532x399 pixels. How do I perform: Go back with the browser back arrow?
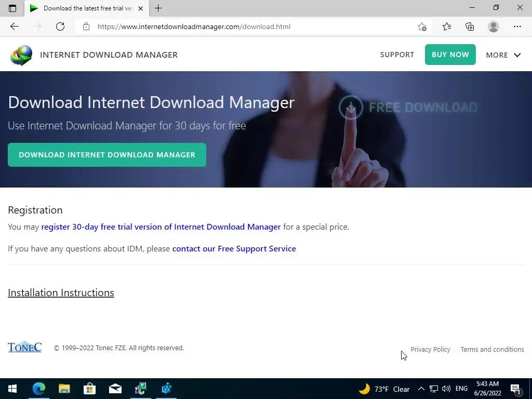point(14,26)
